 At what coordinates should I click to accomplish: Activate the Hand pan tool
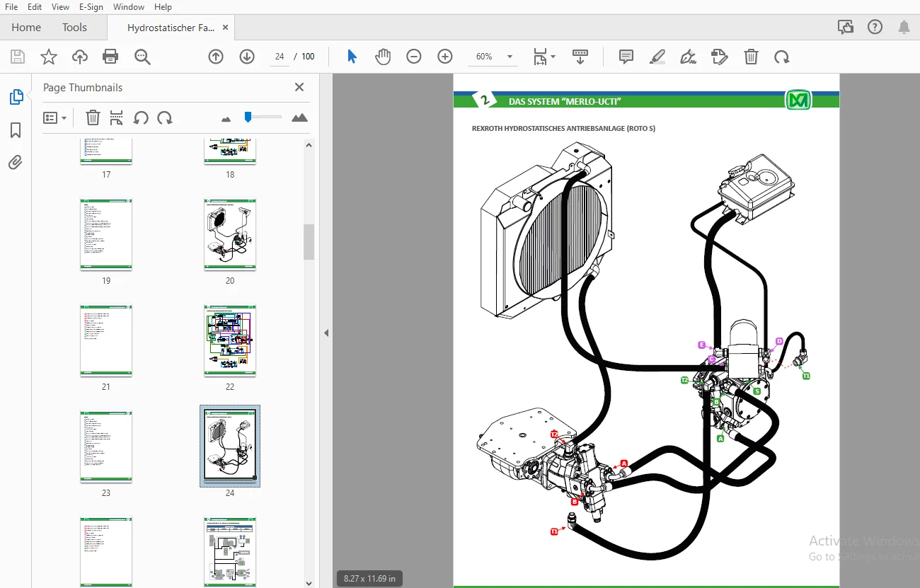[383, 57]
